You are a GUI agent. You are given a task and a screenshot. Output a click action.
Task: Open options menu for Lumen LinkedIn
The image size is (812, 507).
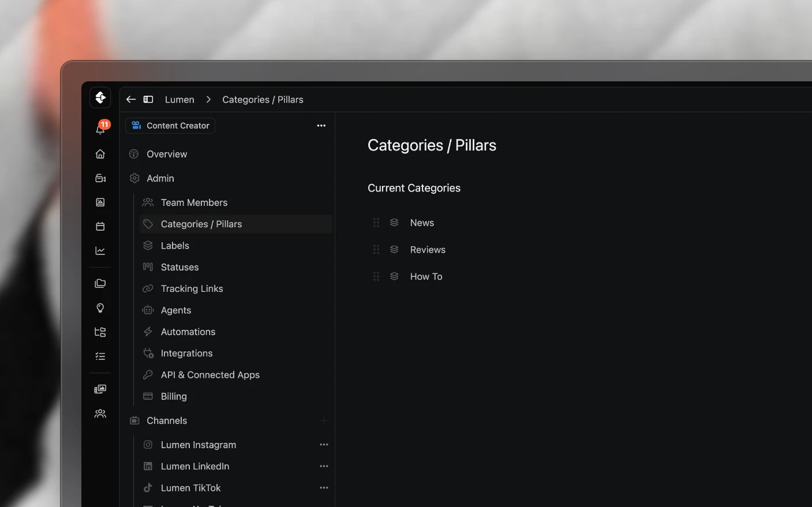pos(324,466)
